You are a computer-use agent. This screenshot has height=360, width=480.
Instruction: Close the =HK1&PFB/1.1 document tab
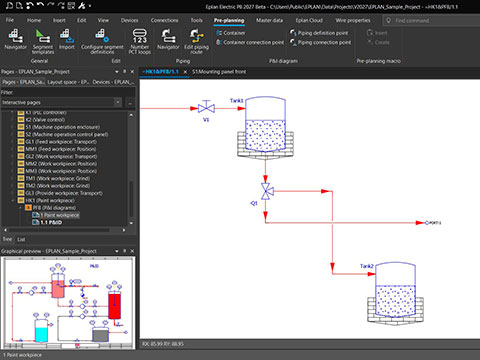(185, 72)
